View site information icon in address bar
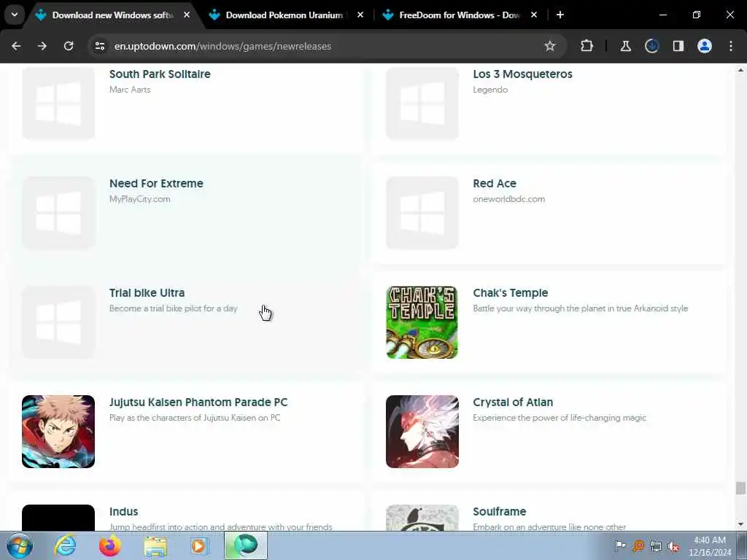Image resolution: width=747 pixels, height=560 pixels. pyautogui.click(x=100, y=46)
